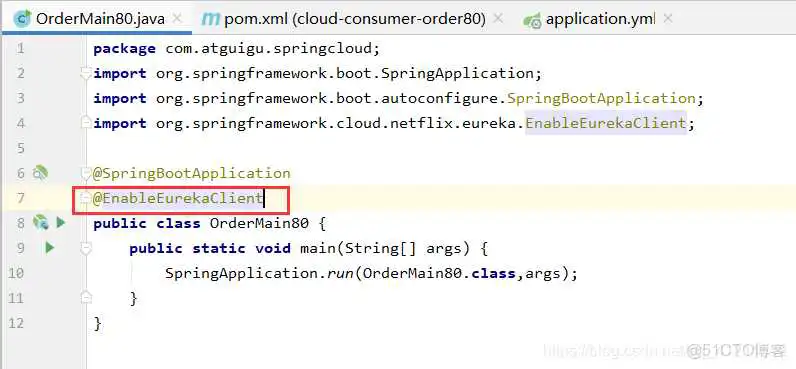
Task: Close the application.yml tab
Action: [x=668, y=19]
